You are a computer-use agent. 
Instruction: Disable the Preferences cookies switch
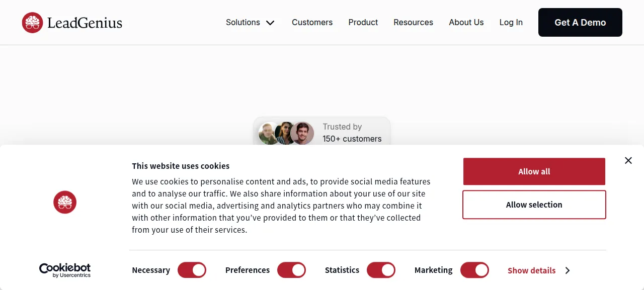click(291, 270)
